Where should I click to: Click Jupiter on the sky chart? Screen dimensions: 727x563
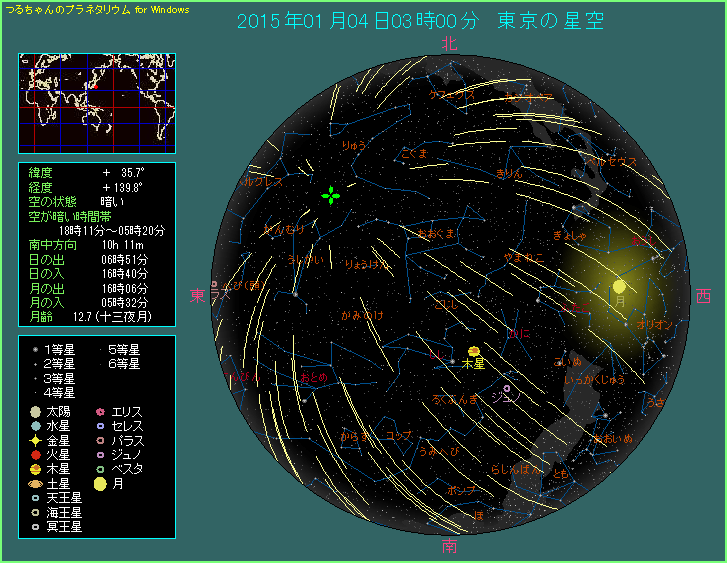(473, 351)
